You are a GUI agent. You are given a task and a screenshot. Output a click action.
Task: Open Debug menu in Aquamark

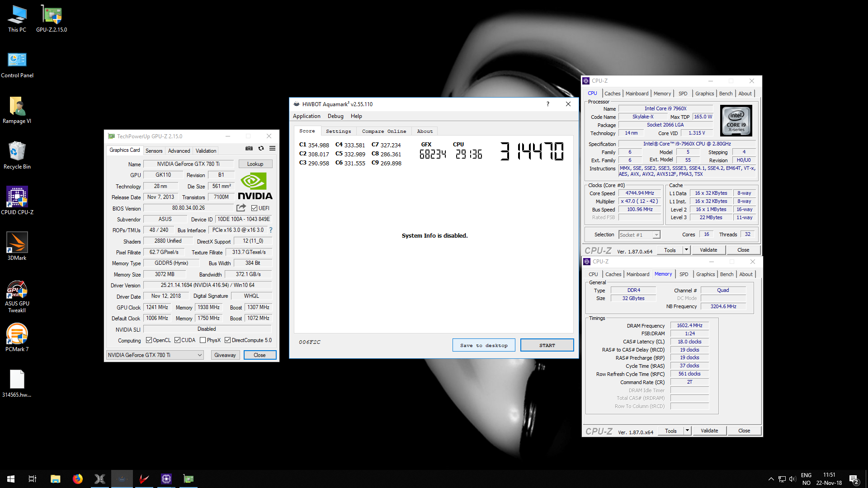pyautogui.click(x=335, y=116)
